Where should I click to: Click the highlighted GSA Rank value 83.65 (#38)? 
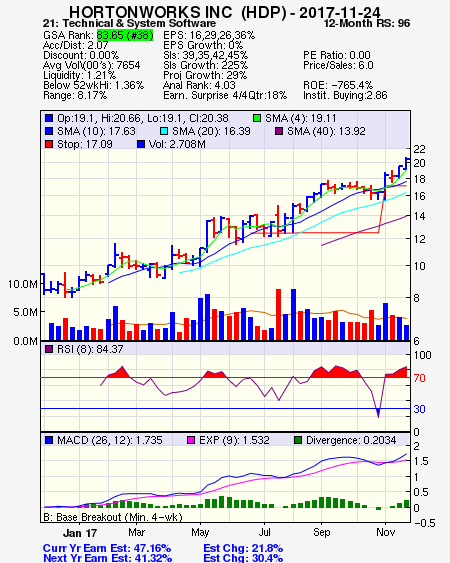(125, 35)
